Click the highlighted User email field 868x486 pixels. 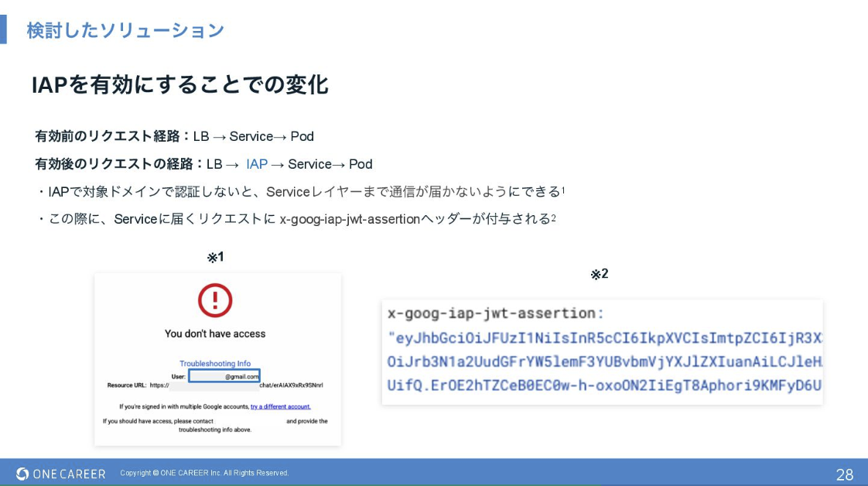pos(224,376)
